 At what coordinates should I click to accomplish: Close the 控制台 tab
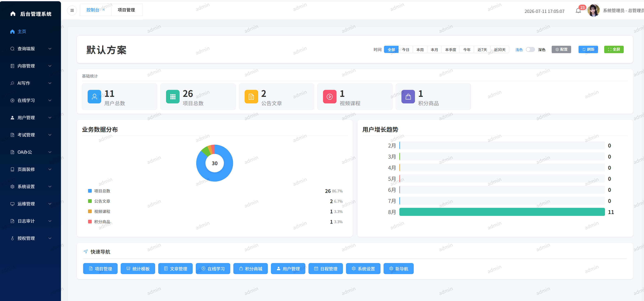(103, 10)
